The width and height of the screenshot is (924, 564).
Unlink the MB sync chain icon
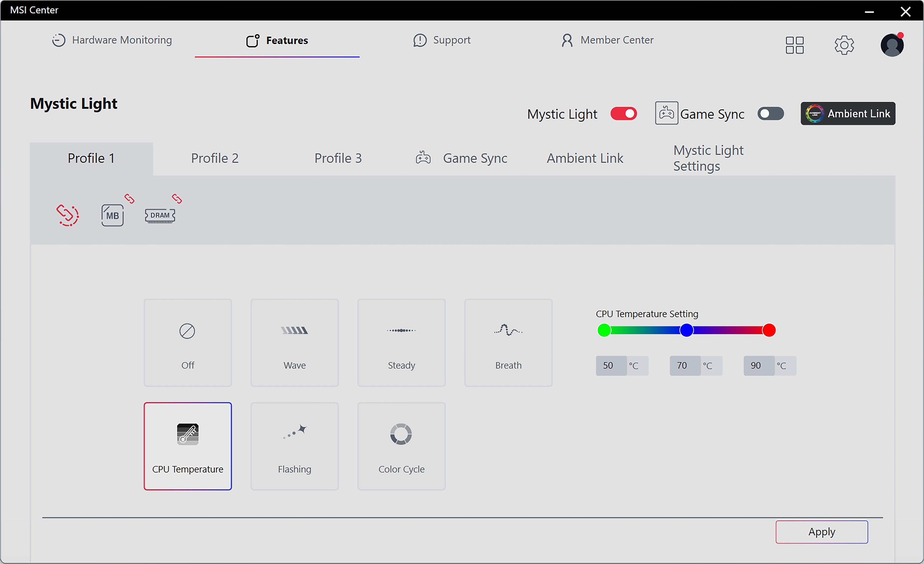coord(129,198)
